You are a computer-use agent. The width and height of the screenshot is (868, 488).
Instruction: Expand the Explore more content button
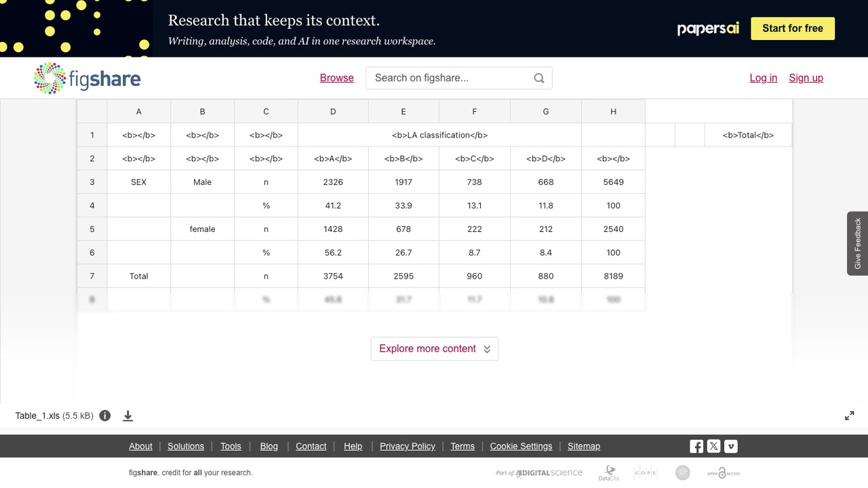(435, 348)
